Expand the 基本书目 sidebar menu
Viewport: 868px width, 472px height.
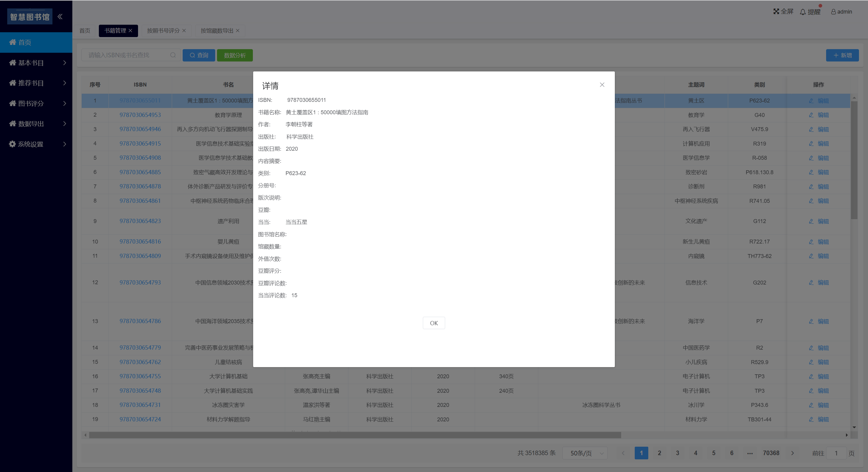pos(36,63)
